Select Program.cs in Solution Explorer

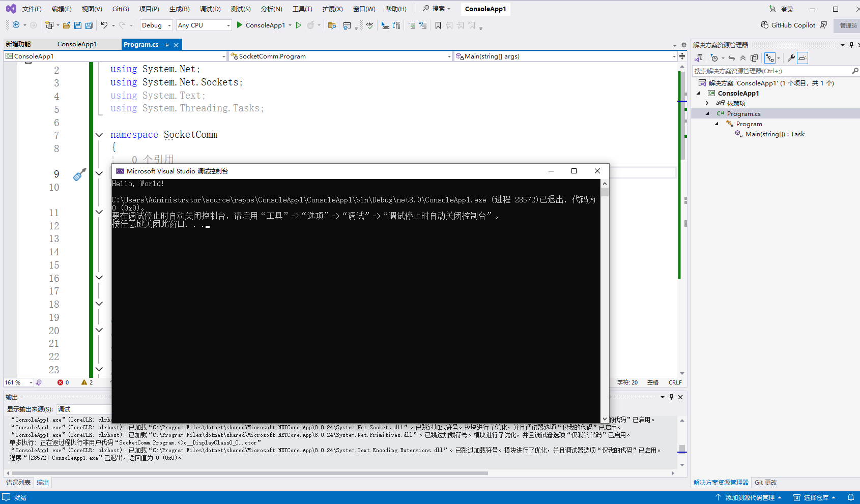tap(743, 114)
